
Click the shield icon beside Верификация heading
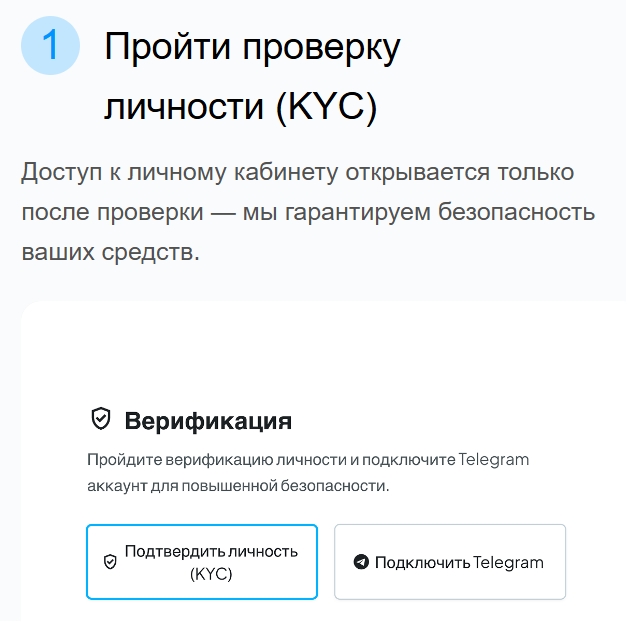point(100,419)
